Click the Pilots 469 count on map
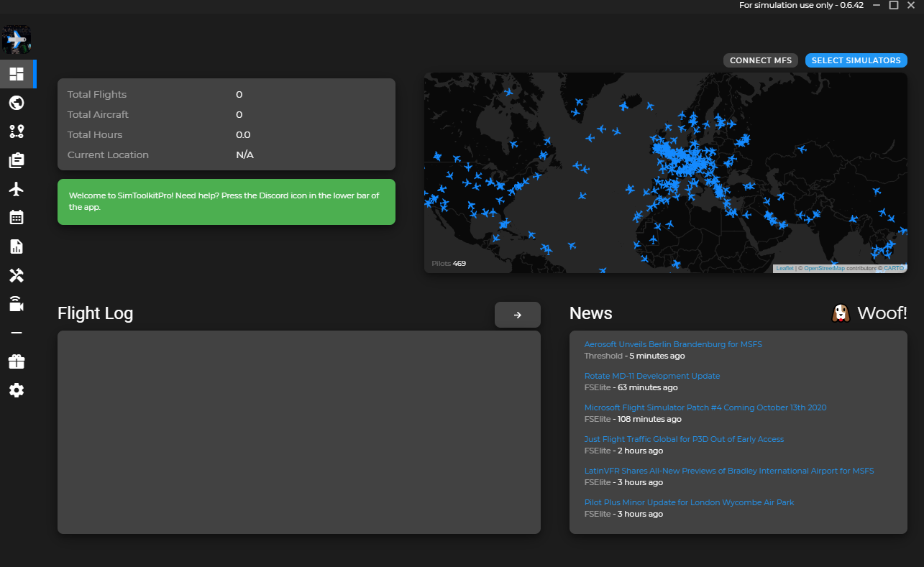The image size is (924, 567). point(449,264)
